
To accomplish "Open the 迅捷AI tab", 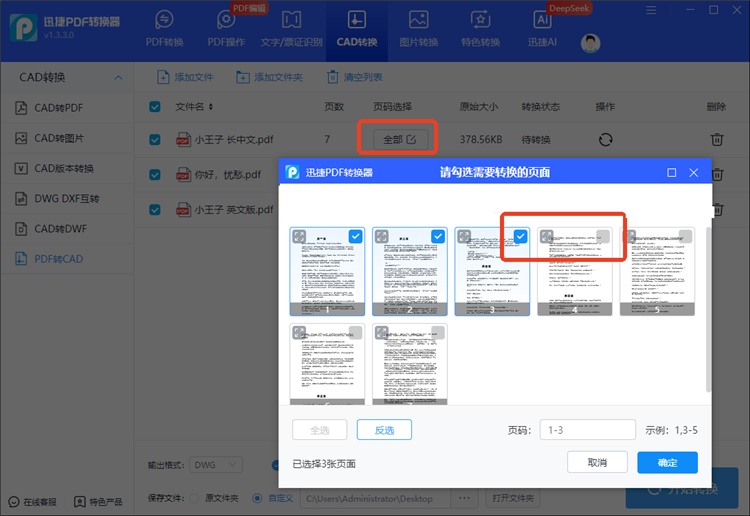I will (542, 30).
